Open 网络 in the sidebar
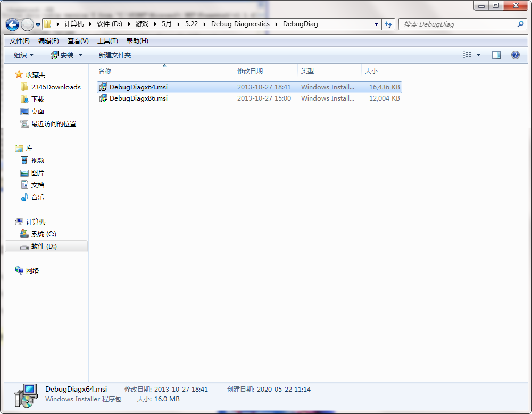Viewport: 532px width, 414px height. pyautogui.click(x=32, y=270)
